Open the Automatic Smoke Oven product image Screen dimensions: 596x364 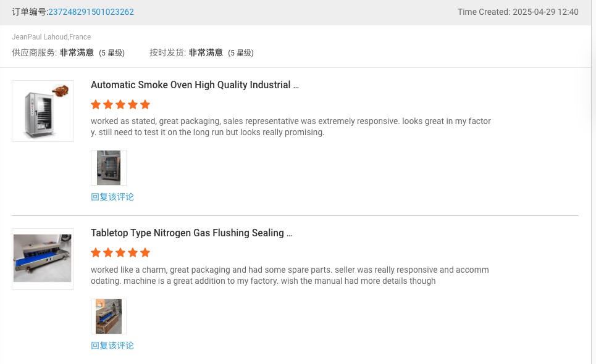click(43, 111)
